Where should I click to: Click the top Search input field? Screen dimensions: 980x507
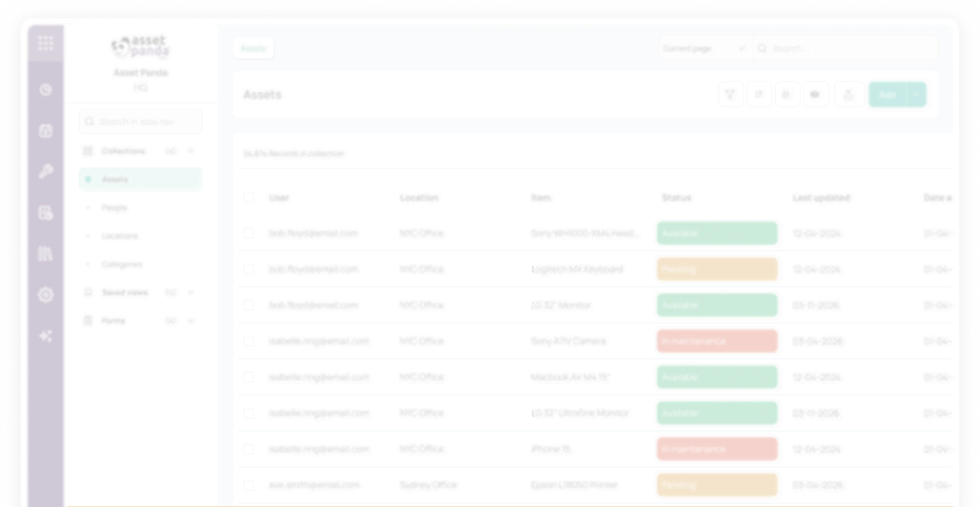(x=845, y=49)
